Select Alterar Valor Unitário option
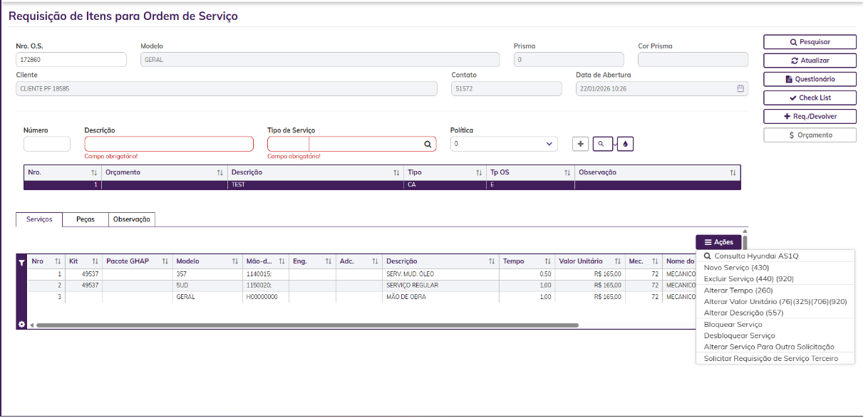This screenshot has height=418, width=868. (775, 301)
